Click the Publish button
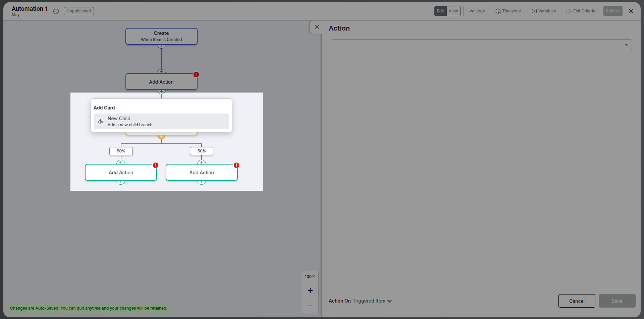644x319 pixels. [613, 11]
